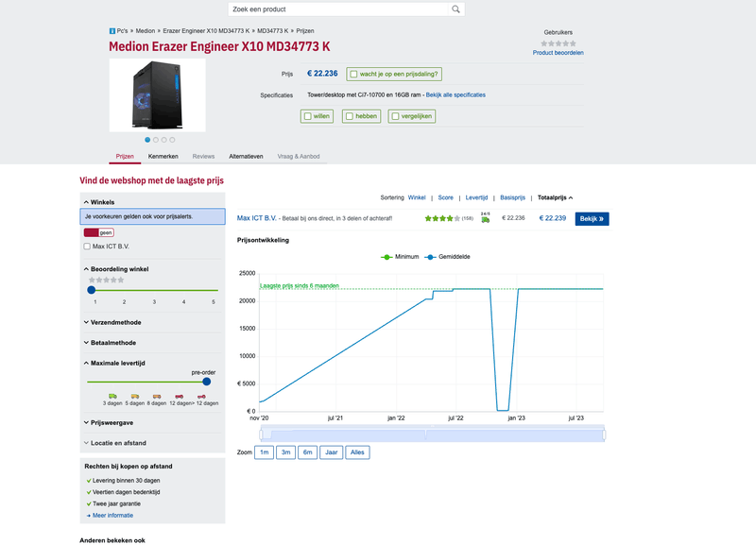Tick the 'wacht je op een prijsdaling?' checkbox
Screen dimensions: 756x545
point(352,74)
